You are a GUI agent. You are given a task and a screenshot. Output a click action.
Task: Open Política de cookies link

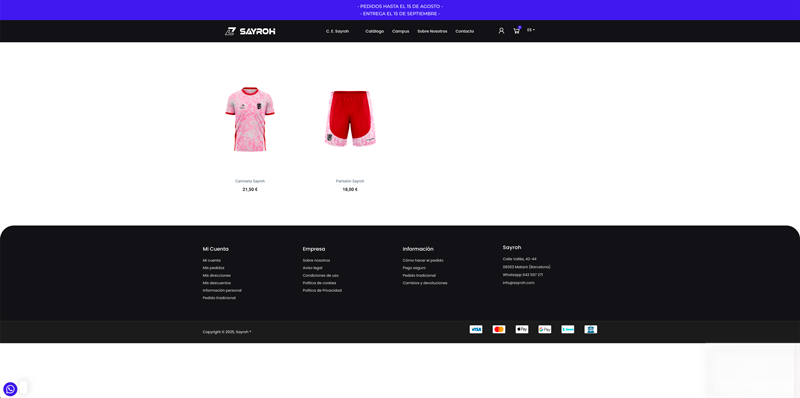coord(319,283)
